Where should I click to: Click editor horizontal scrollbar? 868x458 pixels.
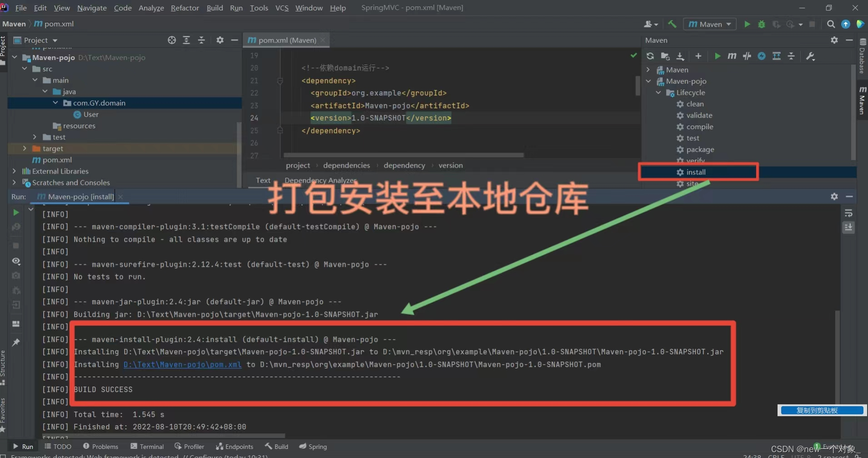tap(404, 155)
